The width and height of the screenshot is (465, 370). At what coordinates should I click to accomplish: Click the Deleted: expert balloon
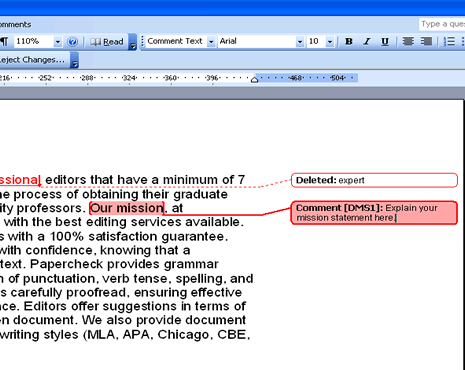pyautogui.click(x=374, y=180)
